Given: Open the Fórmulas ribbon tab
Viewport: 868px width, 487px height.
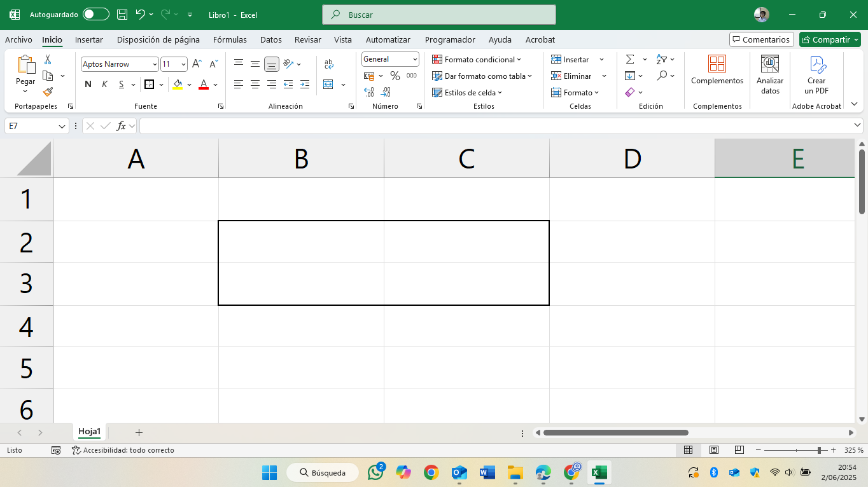Looking at the screenshot, I should [x=230, y=39].
